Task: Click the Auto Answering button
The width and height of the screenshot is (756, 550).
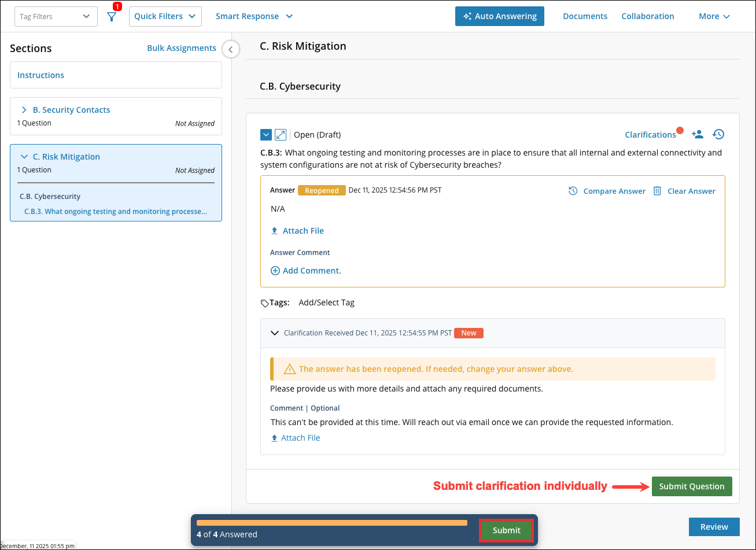Action: [x=500, y=16]
